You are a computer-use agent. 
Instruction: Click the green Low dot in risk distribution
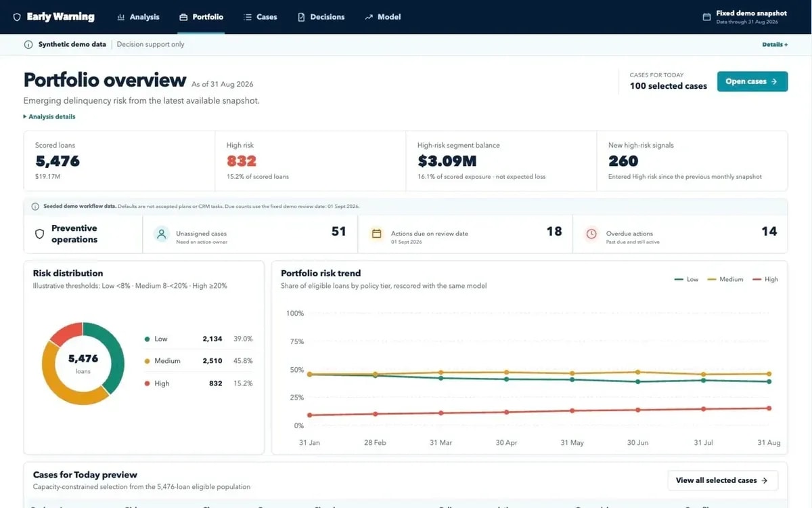pyautogui.click(x=147, y=339)
